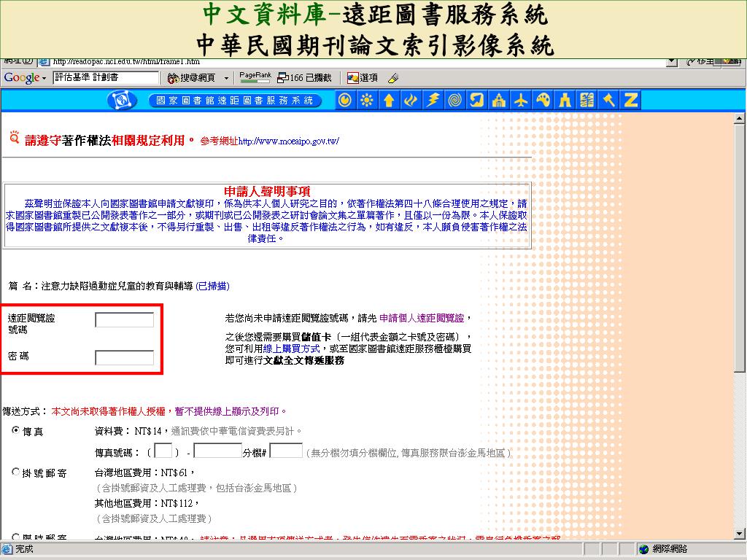Click the Z icon in yellow toolbar

pos(631,100)
